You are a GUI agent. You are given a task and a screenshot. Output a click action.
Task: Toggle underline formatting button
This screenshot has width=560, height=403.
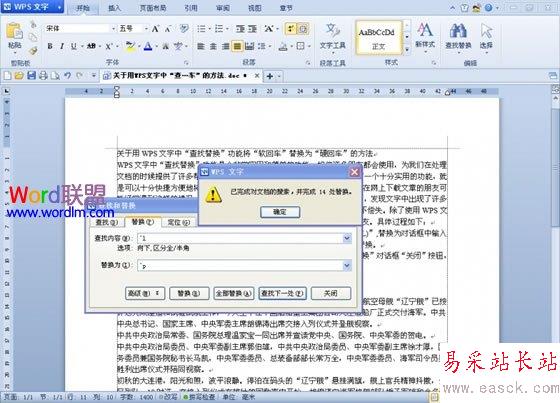click(x=74, y=46)
